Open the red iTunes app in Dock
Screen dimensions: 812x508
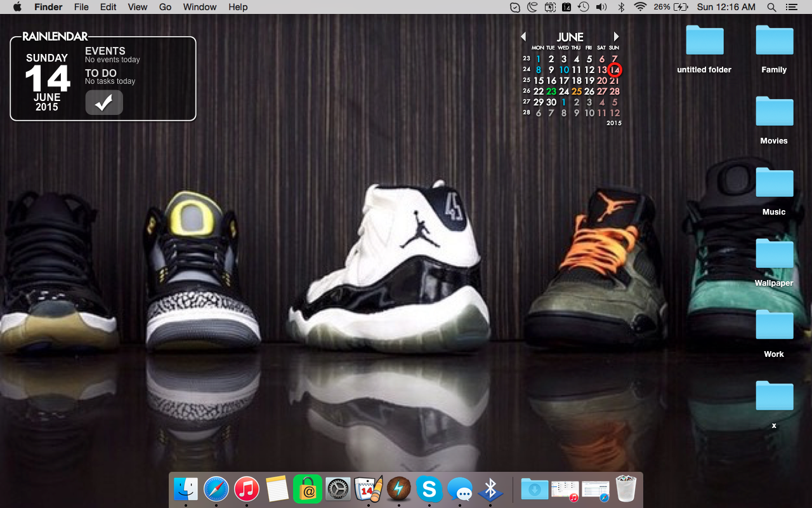[247, 489]
